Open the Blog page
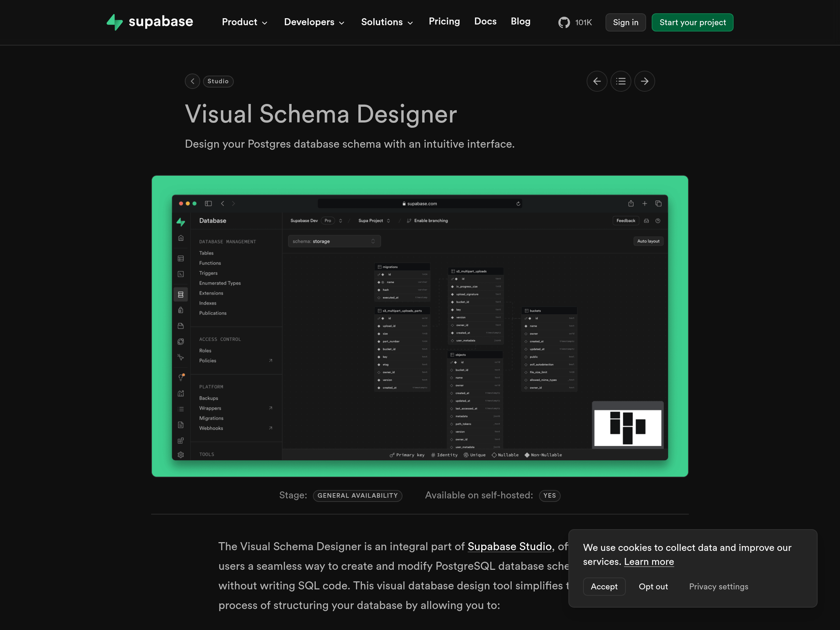 click(520, 22)
